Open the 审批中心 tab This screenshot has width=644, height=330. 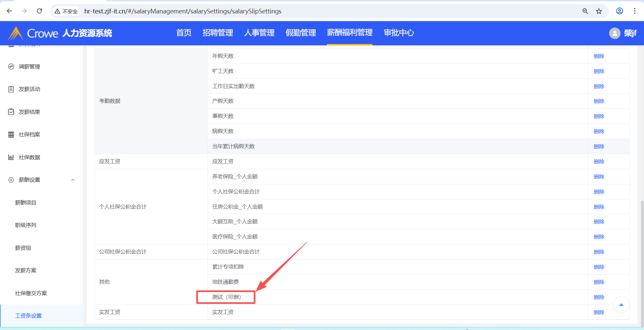click(399, 33)
